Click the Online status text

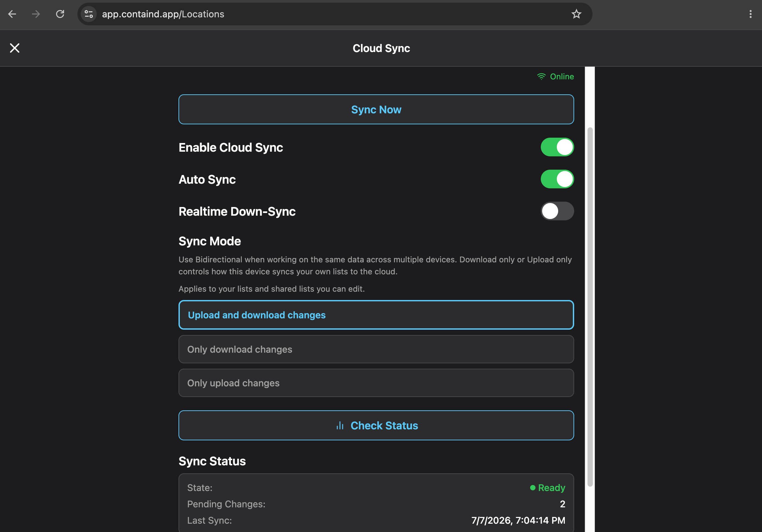[562, 77]
